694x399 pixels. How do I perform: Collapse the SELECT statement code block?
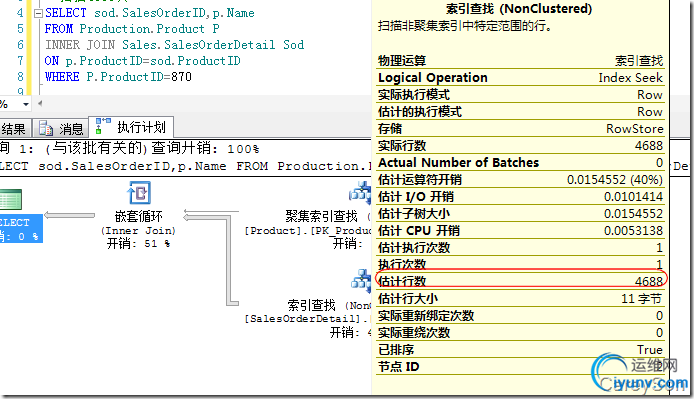(38, 13)
